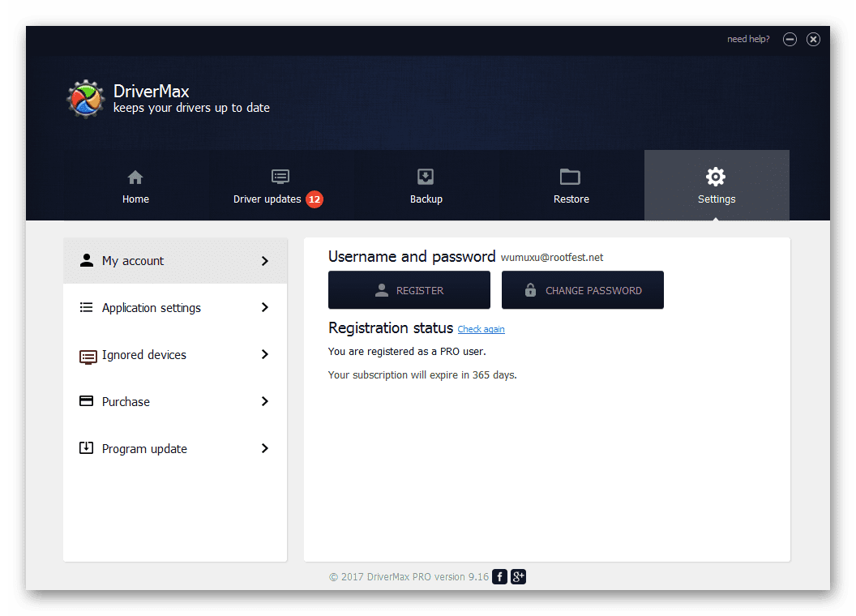Viewport: 856px width, 616px height.
Task: Click the Application settings list icon
Action: coord(86,307)
